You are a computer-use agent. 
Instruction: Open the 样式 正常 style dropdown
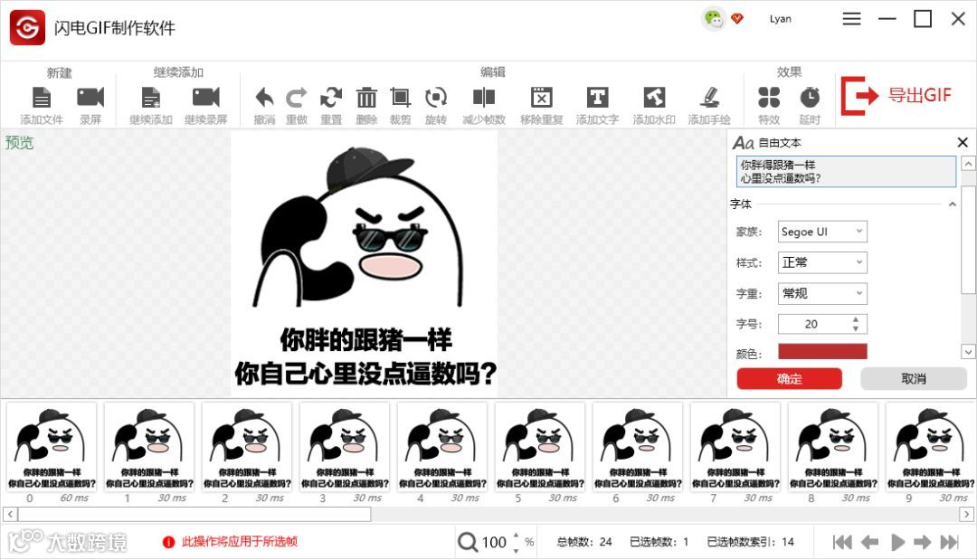[x=822, y=262]
